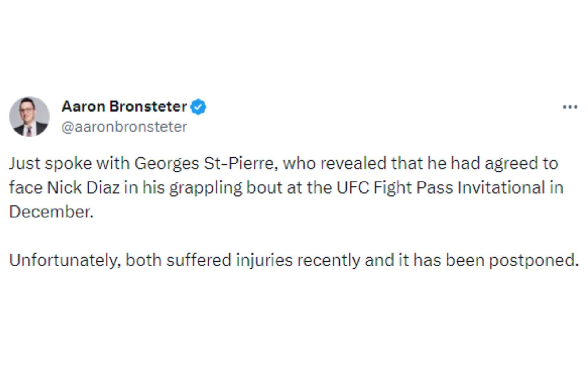588x368 pixels.
Task: Click the blue verified checkmark badge
Action: [198, 107]
